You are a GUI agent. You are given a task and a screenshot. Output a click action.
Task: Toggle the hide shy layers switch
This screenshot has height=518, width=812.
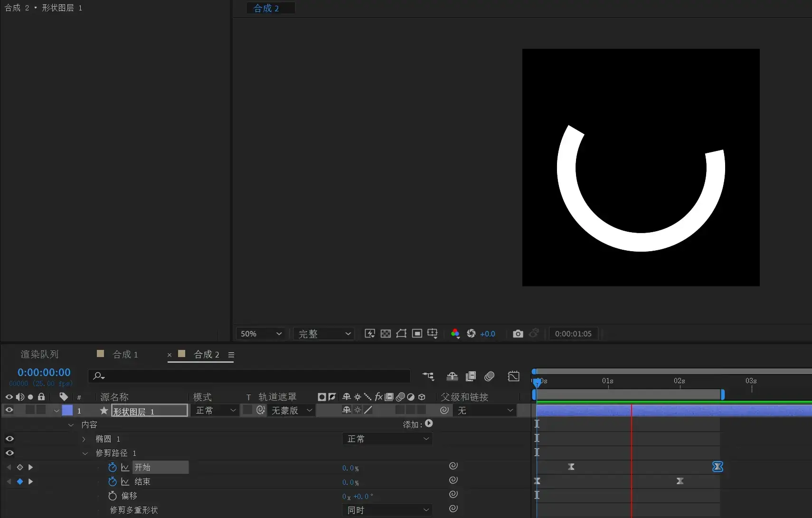452,377
